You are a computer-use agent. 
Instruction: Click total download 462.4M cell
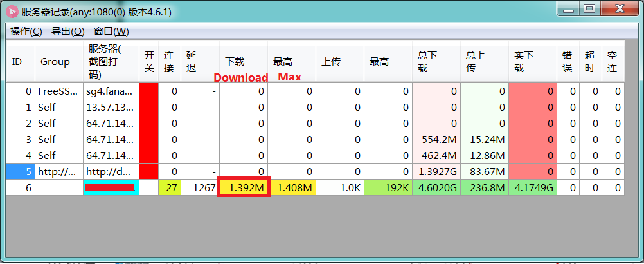(x=436, y=155)
